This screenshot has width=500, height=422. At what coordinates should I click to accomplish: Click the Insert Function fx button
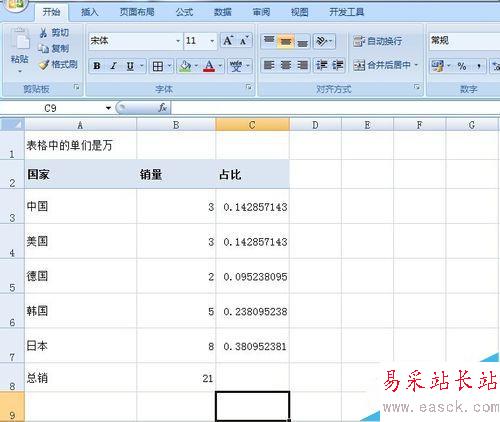click(163, 108)
